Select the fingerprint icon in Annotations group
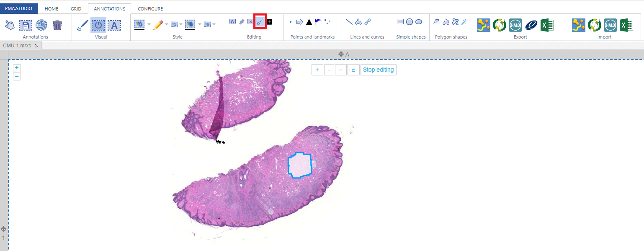Viewport: 644px width, 251px height. pyautogui.click(x=41, y=25)
